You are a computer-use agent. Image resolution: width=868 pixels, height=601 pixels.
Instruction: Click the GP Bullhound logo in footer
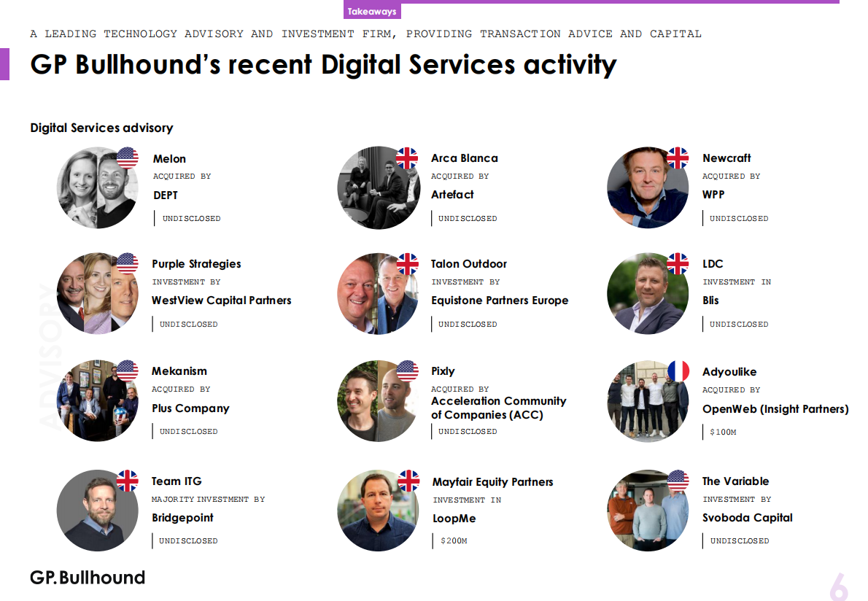[x=88, y=578]
